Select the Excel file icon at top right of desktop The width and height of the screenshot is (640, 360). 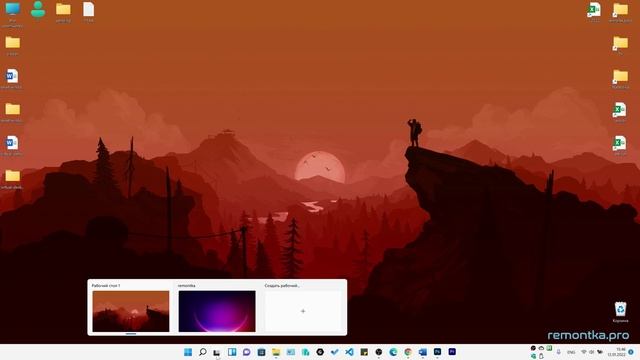[x=594, y=11]
